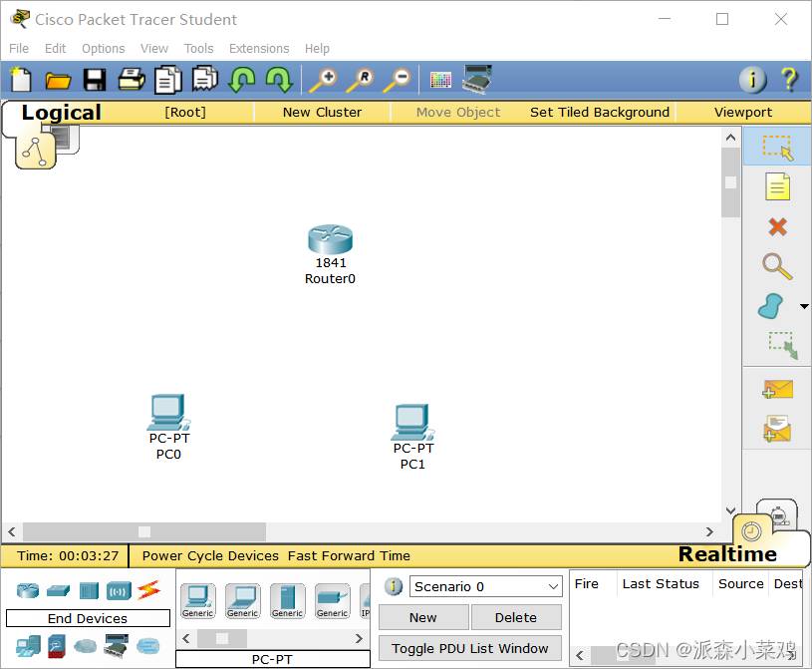This screenshot has height=669, width=812.
Task: Delete the current scenario
Action: (516, 617)
